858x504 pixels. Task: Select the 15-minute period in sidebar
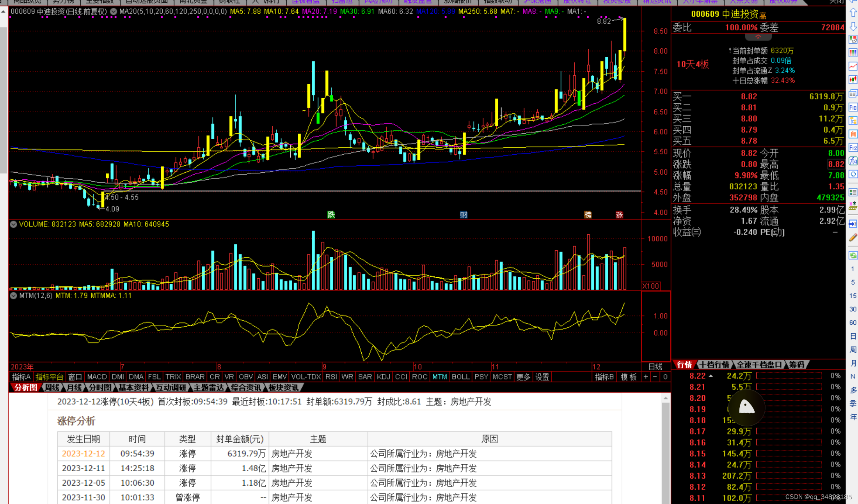pos(853,295)
